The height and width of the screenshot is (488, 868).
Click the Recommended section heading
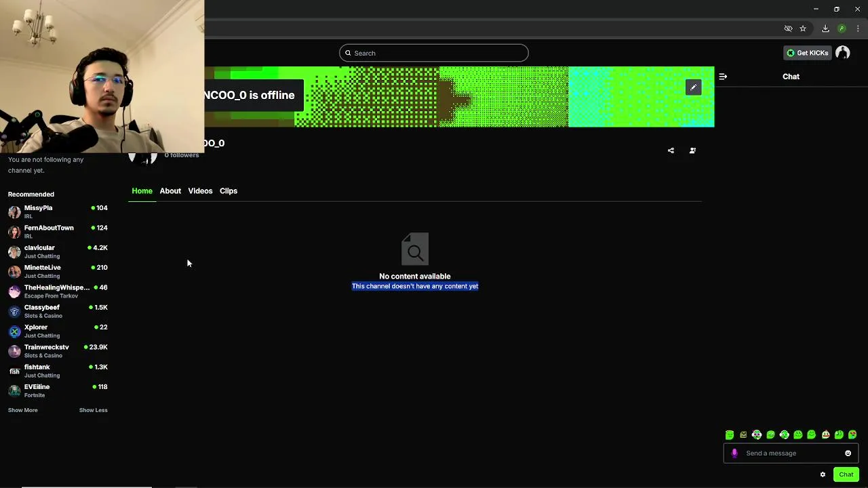coord(31,195)
